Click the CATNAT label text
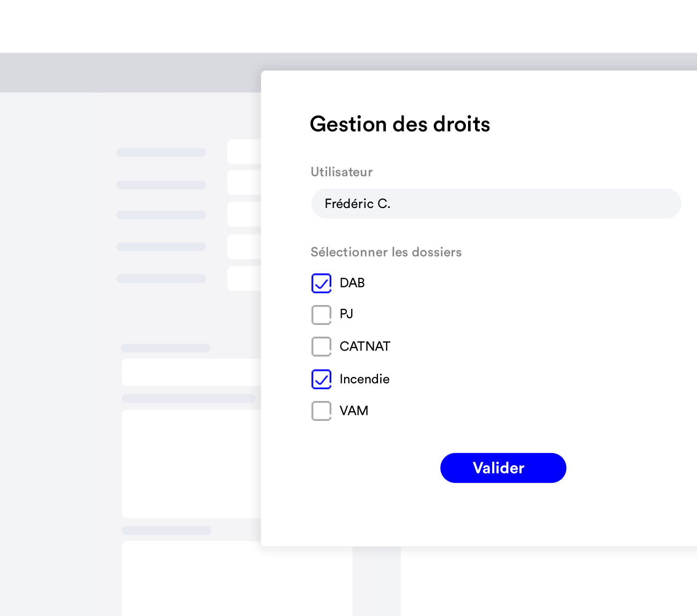This screenshot has height=616, width=697. (x=365, y=346)
